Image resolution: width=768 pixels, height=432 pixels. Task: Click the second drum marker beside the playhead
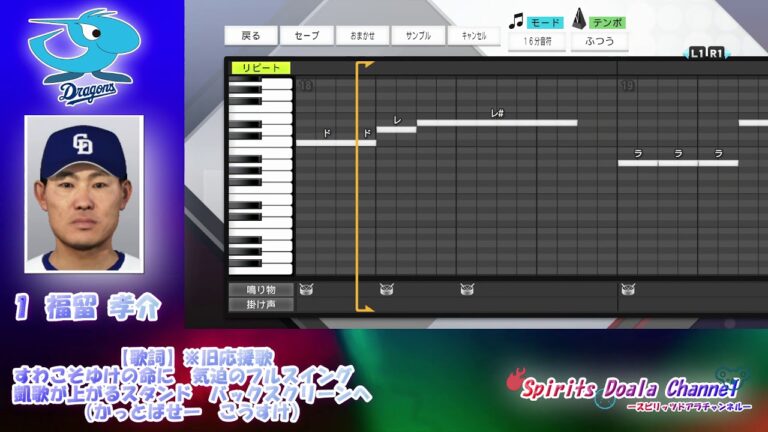click(387, 289)
